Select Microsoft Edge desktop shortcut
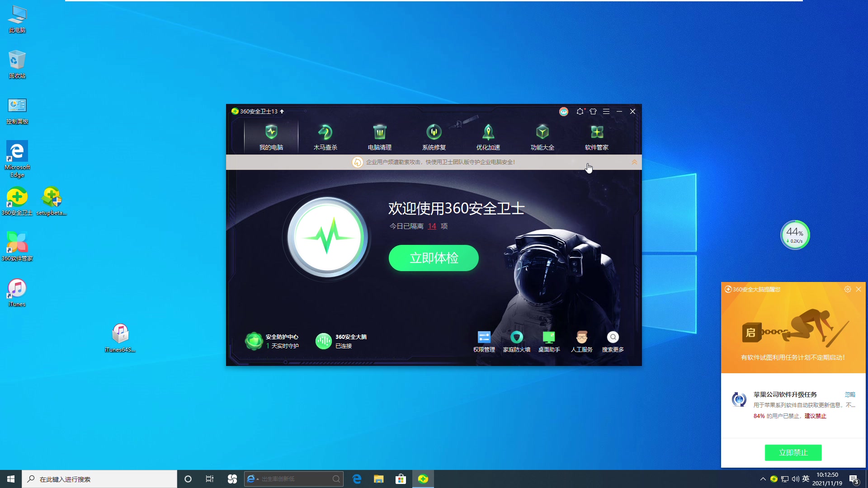Viewport: 868px width, 488px height. coord(17,160)
